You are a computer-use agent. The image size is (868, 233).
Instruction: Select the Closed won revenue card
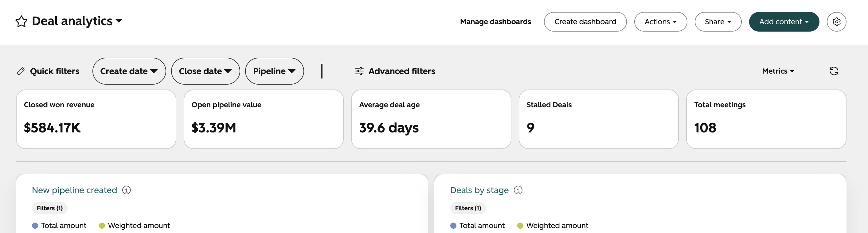tap(96, 119)
